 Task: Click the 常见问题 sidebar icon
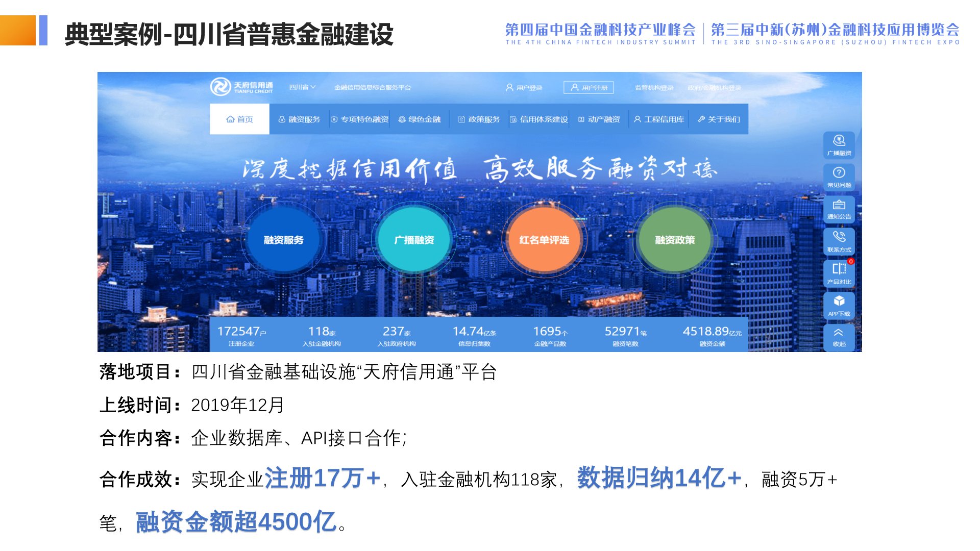click(x=839, y=177)
